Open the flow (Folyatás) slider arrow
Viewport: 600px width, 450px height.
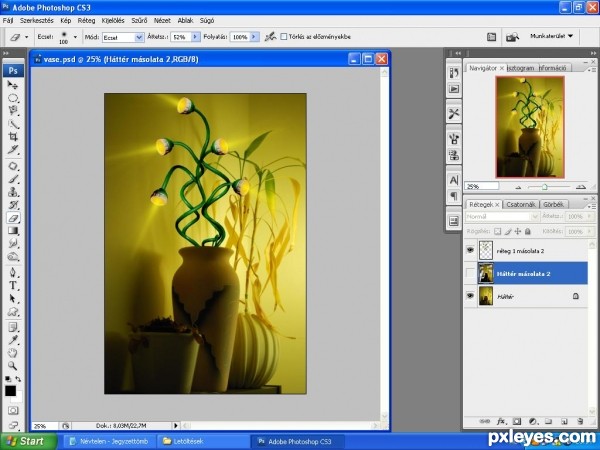255,37
